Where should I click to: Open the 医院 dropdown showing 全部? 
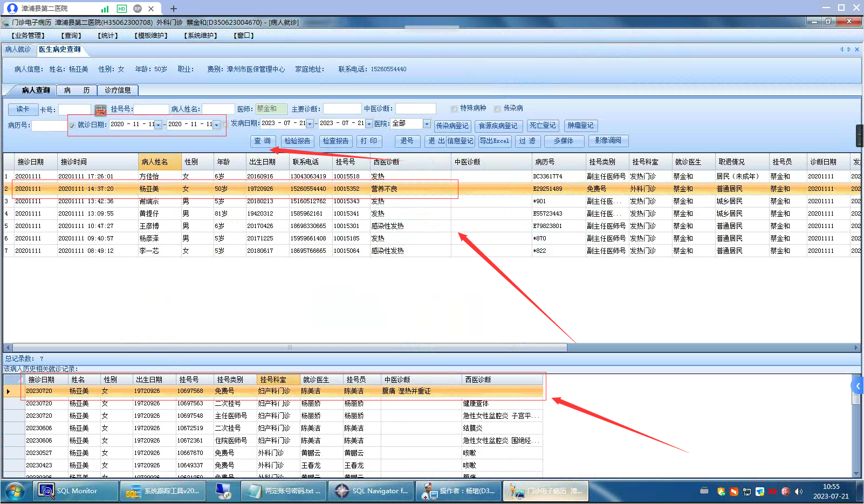(x=427, y=124)
